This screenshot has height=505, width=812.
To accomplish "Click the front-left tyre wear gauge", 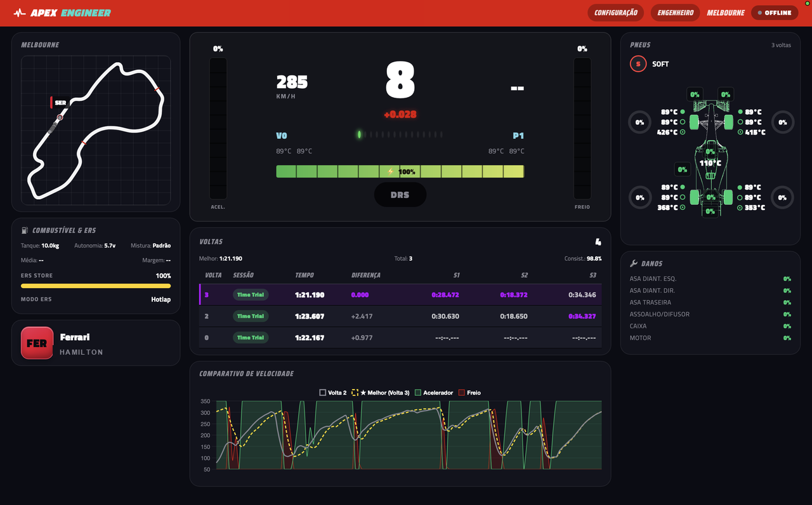I will (x=639, y=122).
